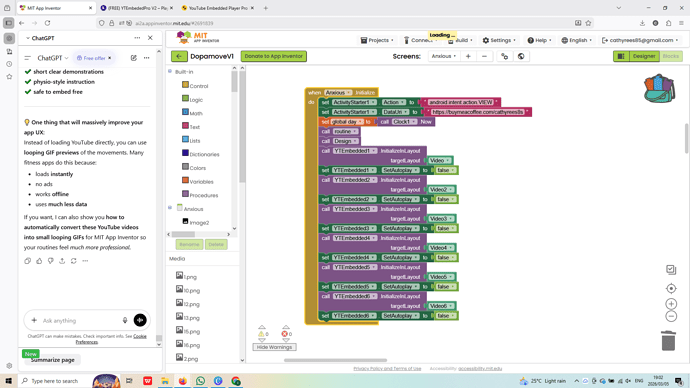This screenshot has height=388, width=690.
Task: Click the workspace controls checkbox icon
Action: [x=671, y=270]
